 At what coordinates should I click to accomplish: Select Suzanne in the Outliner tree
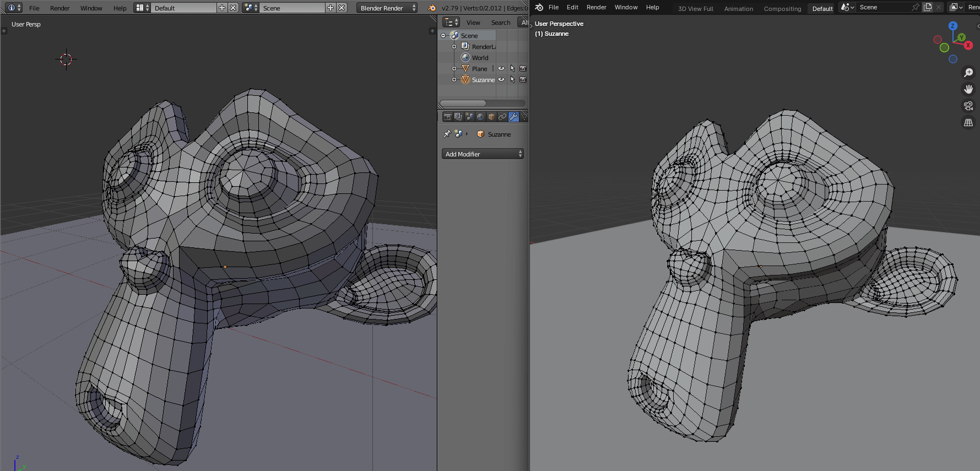[483, 80]
